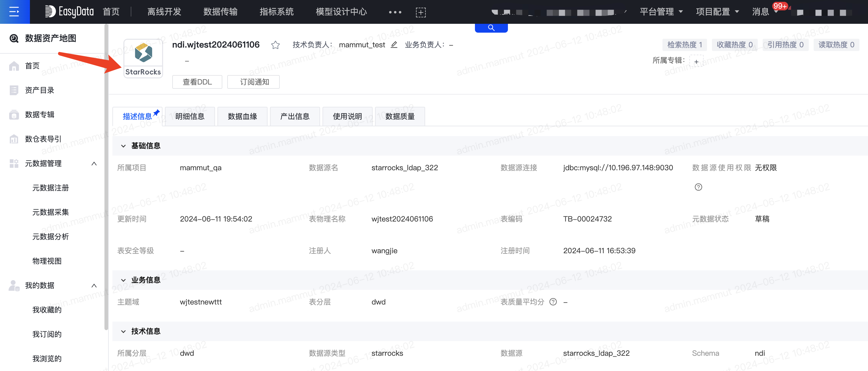This screenshot has height=371, width=868.
Task: Toggle the favorite star next to table name
Action: 275,45
